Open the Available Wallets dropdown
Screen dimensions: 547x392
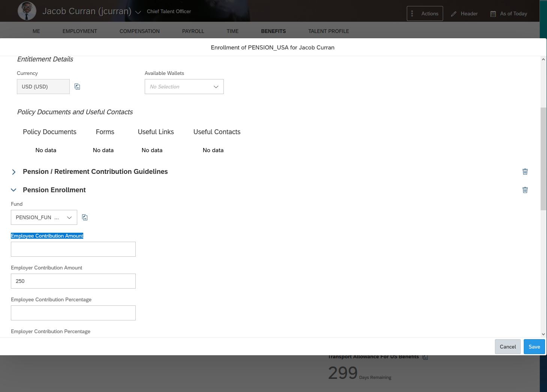point(184,87)
